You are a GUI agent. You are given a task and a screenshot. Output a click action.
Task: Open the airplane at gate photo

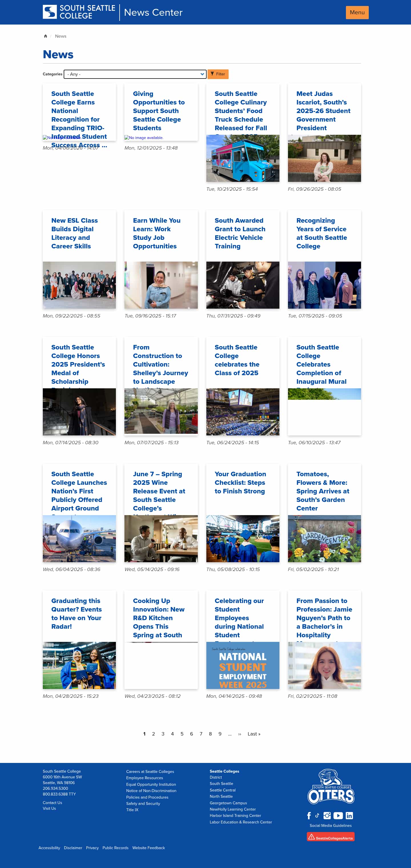(79, 539)
